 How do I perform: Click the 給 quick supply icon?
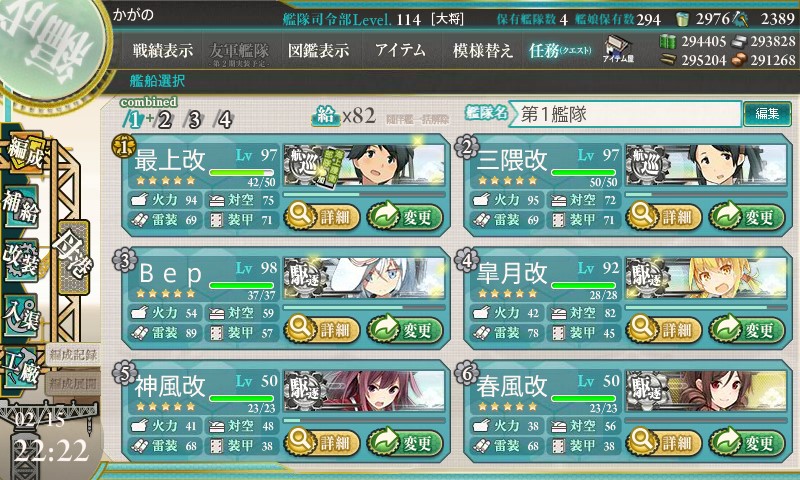point(325,116)
